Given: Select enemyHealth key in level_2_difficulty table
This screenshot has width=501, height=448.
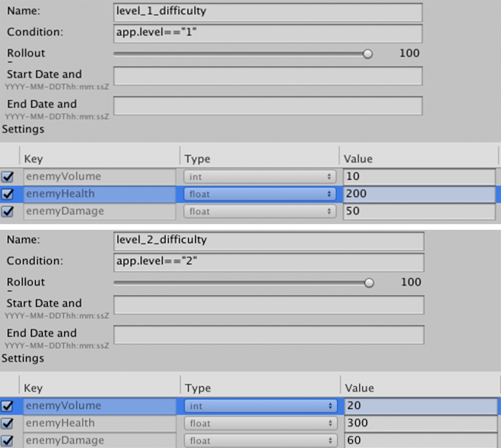Looking at the screenshot, I should pos(100,423).
